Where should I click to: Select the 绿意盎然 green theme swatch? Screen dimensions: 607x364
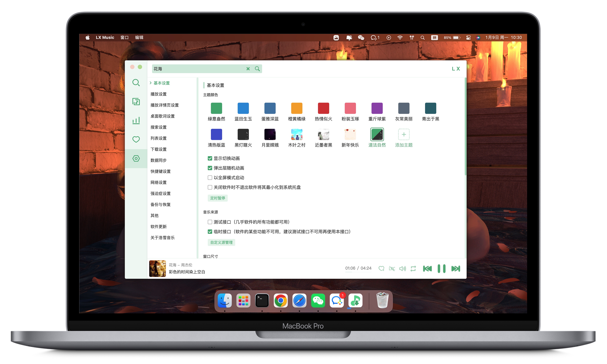pos(216,108)
